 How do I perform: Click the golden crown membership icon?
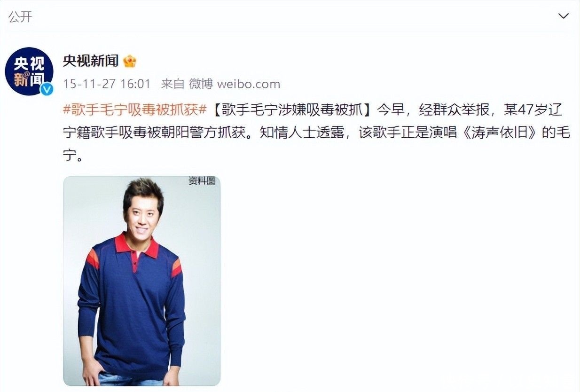(x=129, y=61)
